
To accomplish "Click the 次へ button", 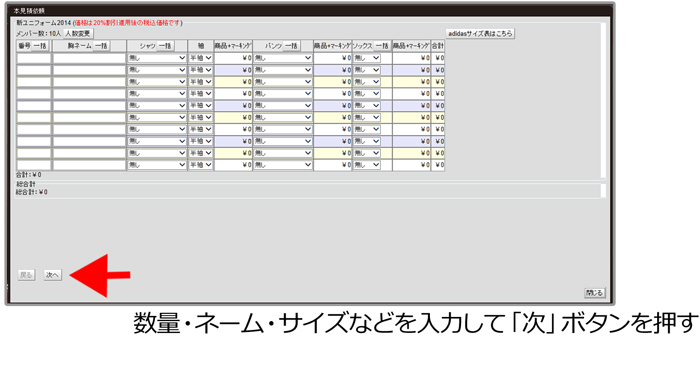I will [52, 275].
